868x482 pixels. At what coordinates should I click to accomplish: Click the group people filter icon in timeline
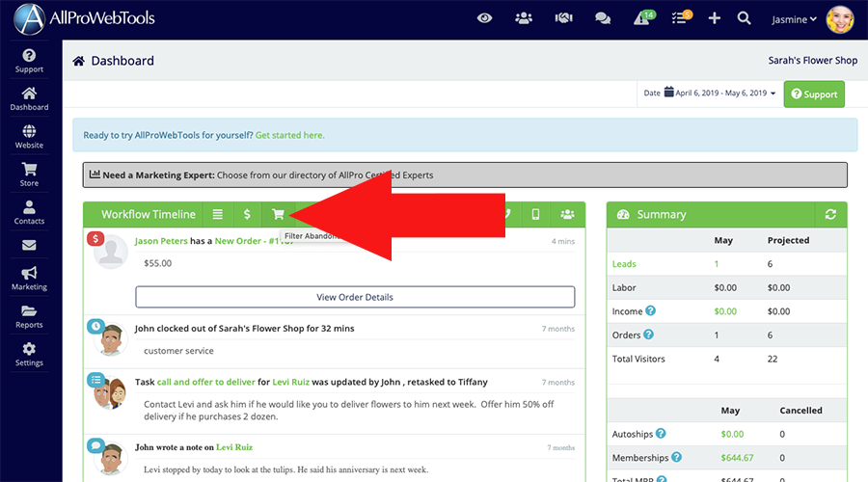(x=567, y=214)
